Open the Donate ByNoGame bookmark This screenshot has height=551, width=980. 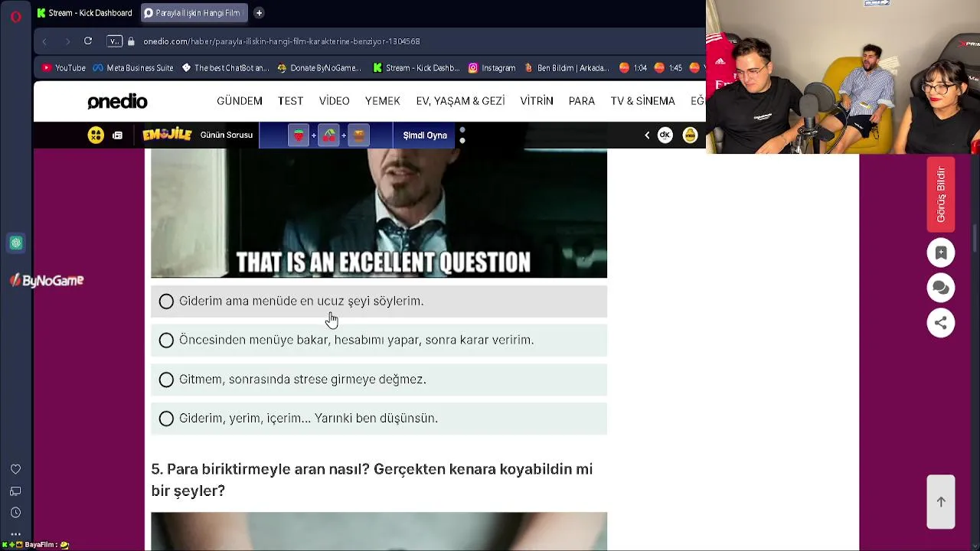pos(318,68)
